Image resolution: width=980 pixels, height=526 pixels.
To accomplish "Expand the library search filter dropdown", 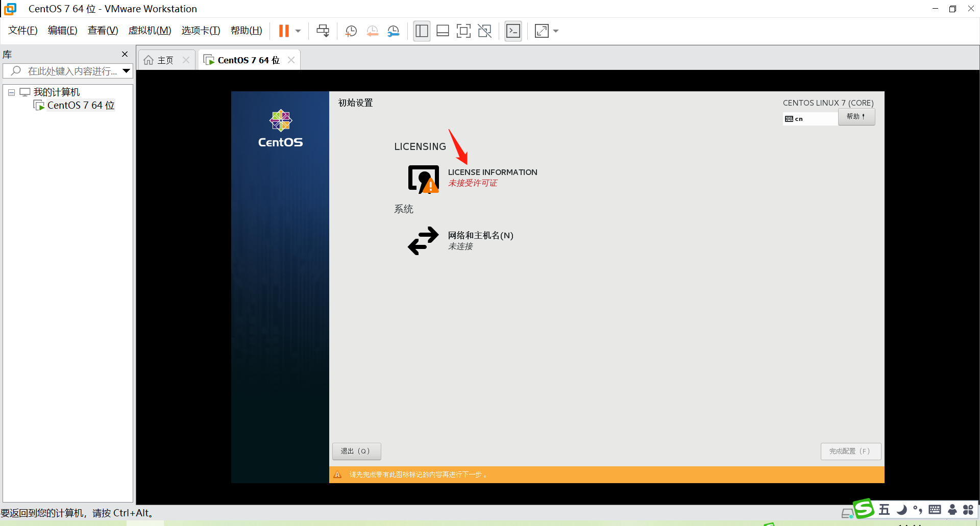I will click(x=126, y=71).
